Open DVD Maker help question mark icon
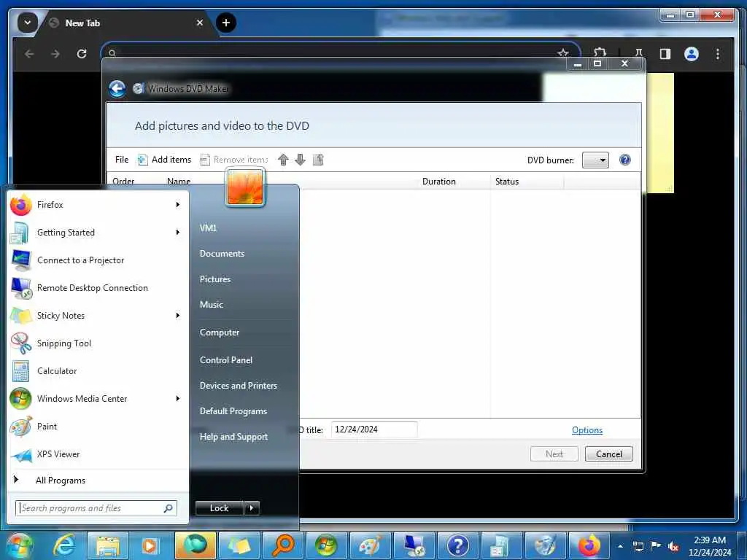 click(x=625, y=160)
